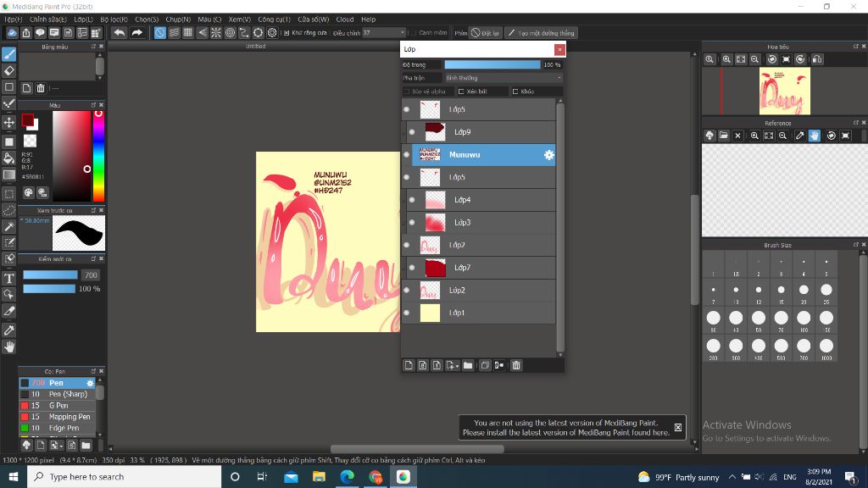The image size is (868, 488).
Task: Dismiss the MediBang update notification
Action: pyautogui.click(x=677, y=427)
